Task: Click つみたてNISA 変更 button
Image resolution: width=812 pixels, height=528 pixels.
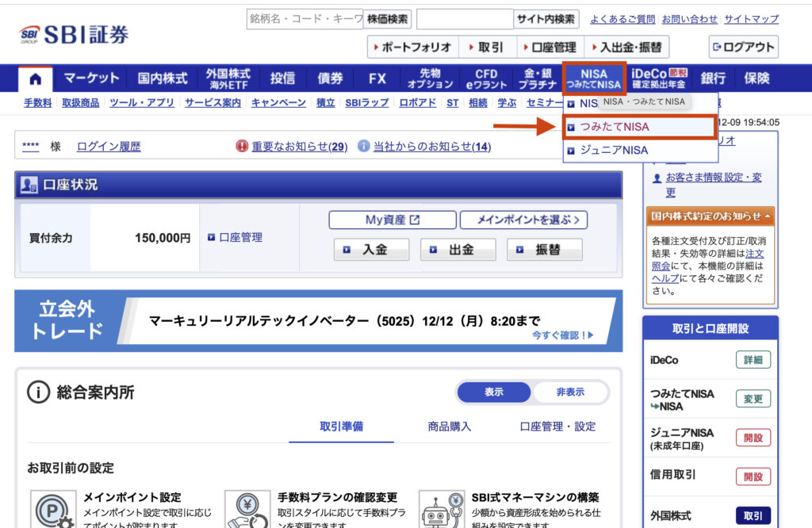Action: 753,399
